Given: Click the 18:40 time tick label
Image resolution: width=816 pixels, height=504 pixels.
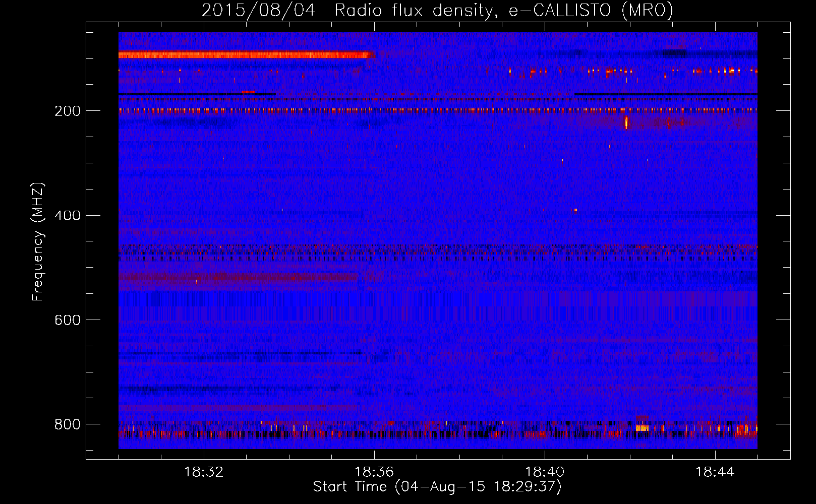Looking at the screenshot, I should pos(545,472).
